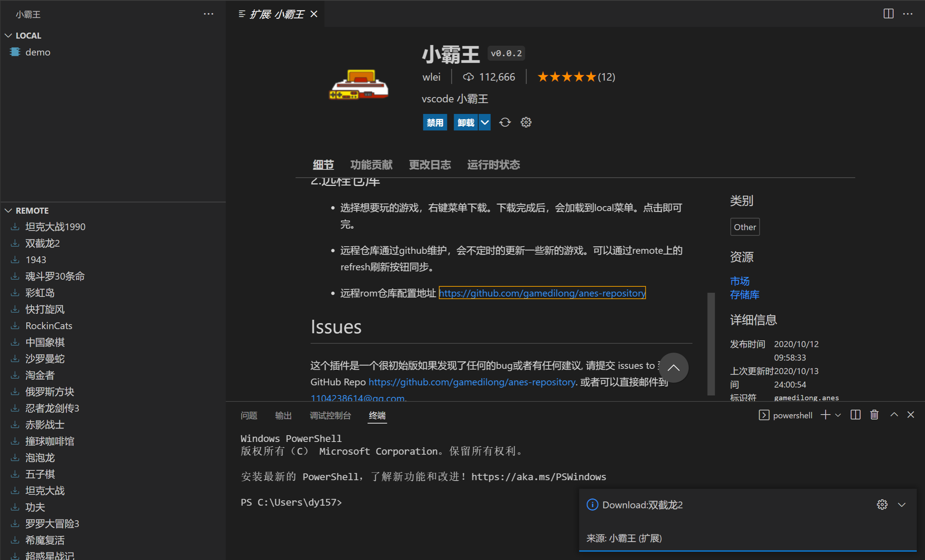The height and width of the screenshot is (560, 925).
Task: Click download icon next to 坦克大战1990
Action: [x=15, y=227]
